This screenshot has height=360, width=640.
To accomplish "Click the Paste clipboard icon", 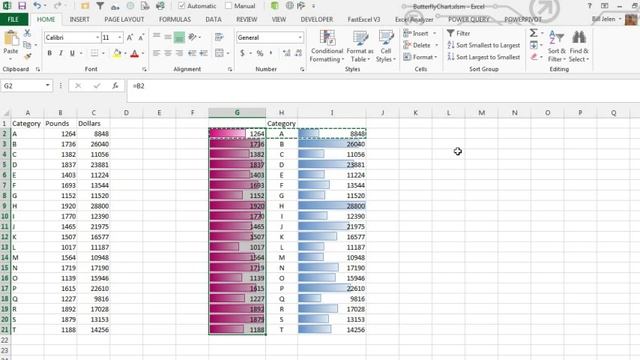I will click(x=11, y=39).
